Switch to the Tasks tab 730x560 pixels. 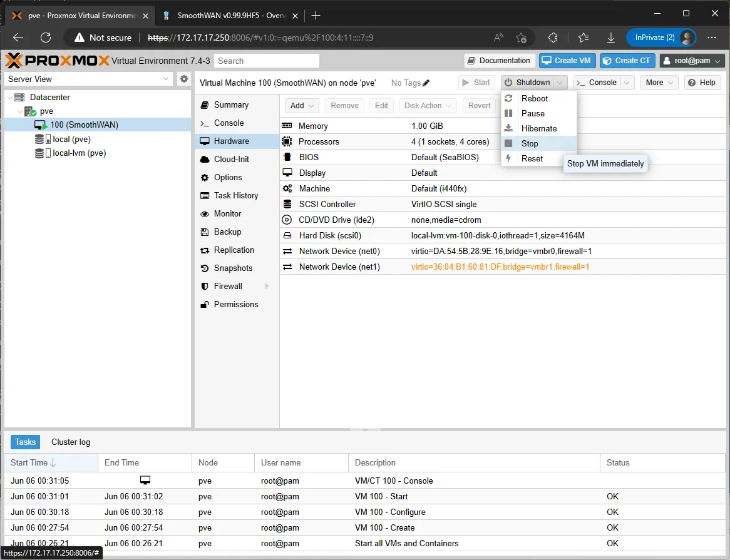25,442
